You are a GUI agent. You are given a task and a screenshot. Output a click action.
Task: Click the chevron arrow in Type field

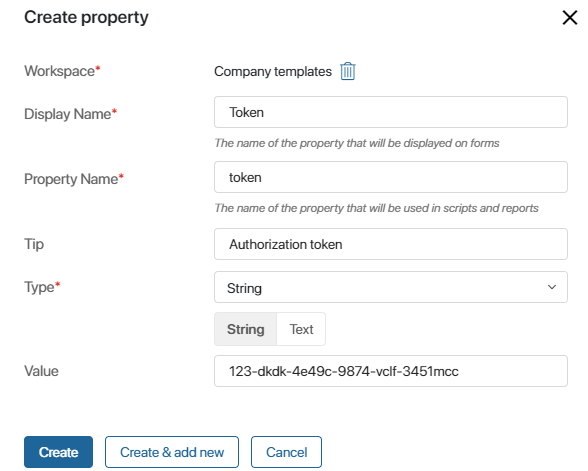click(x=552, y=287)
